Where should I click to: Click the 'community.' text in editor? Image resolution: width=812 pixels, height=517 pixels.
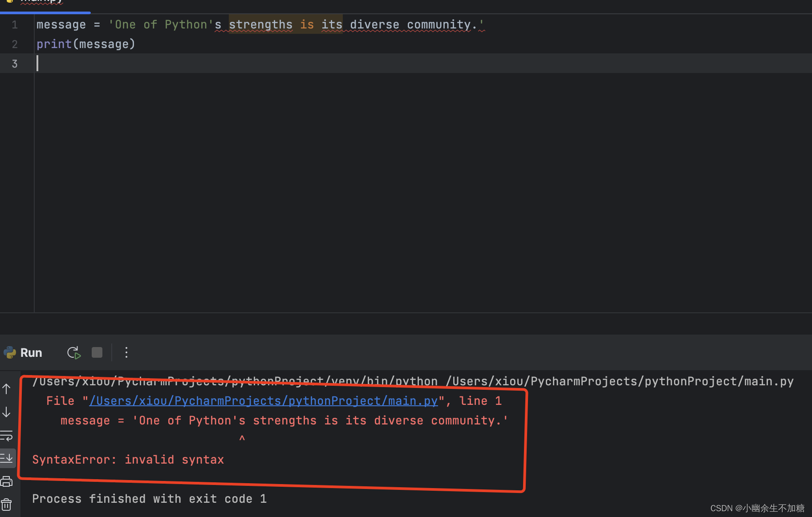(442, 24)
